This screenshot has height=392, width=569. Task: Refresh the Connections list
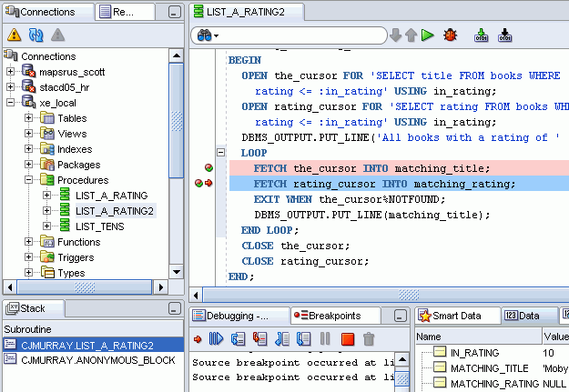click(x=36, y=35)
